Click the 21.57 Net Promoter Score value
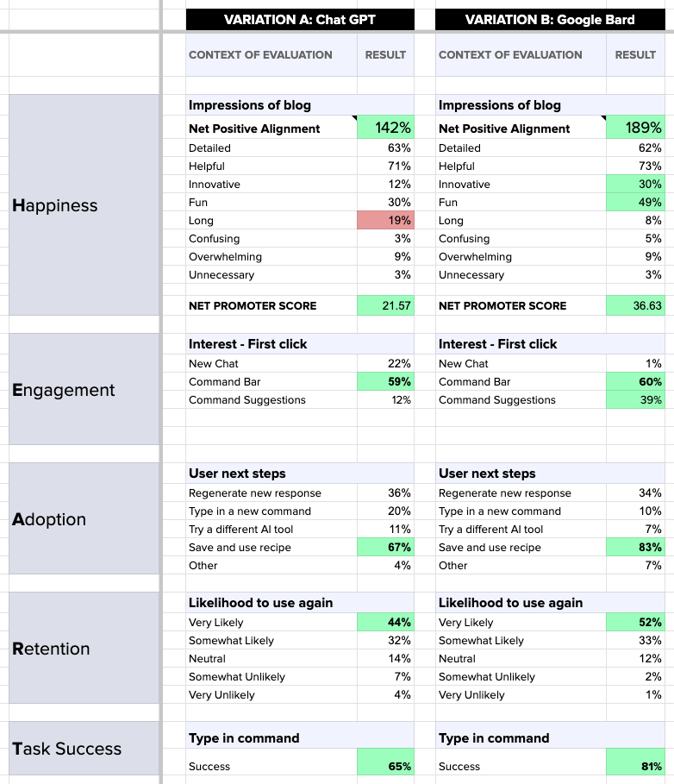The width and height of the screenshot is (674, 784). [385, 305]
